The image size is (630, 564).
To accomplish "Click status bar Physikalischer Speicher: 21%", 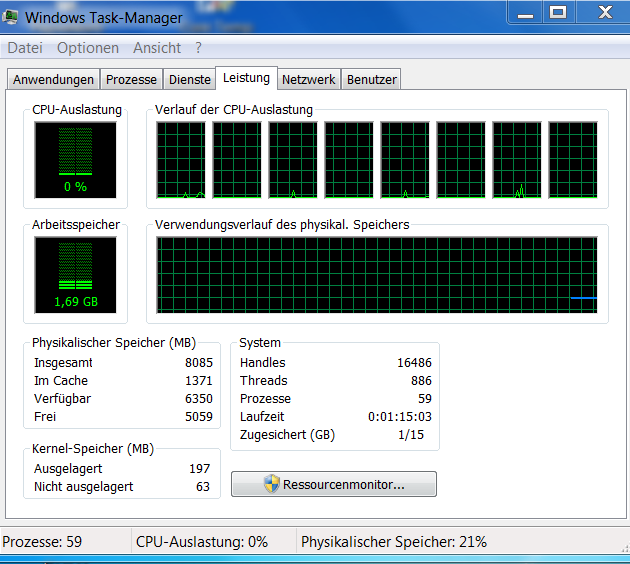I will (x=394, y=542).
